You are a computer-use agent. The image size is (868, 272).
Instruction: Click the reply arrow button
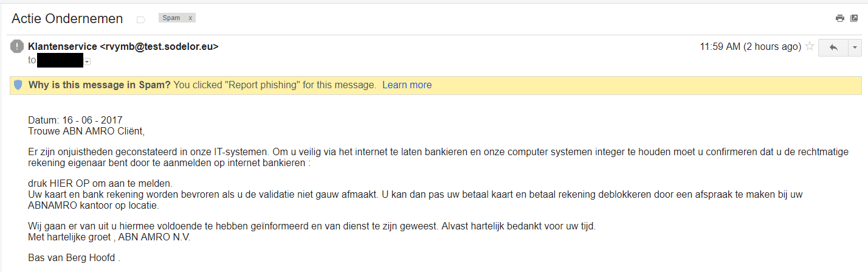click(x=833, y=47)
